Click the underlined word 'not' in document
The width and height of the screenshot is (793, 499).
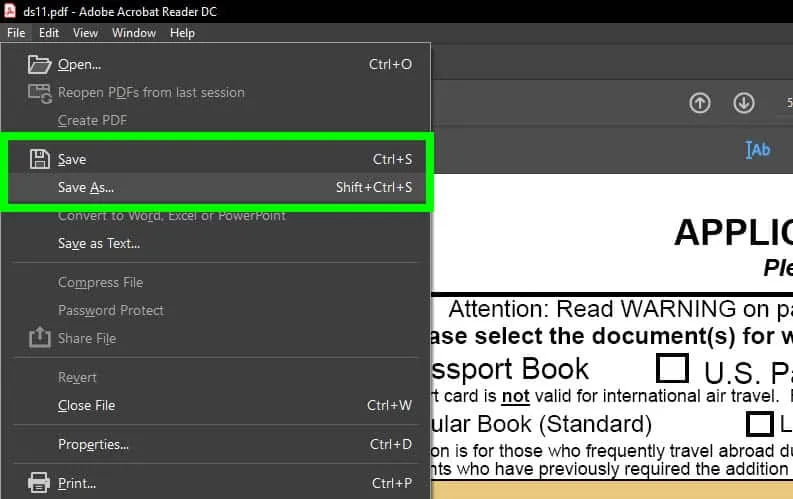[515, 396]
